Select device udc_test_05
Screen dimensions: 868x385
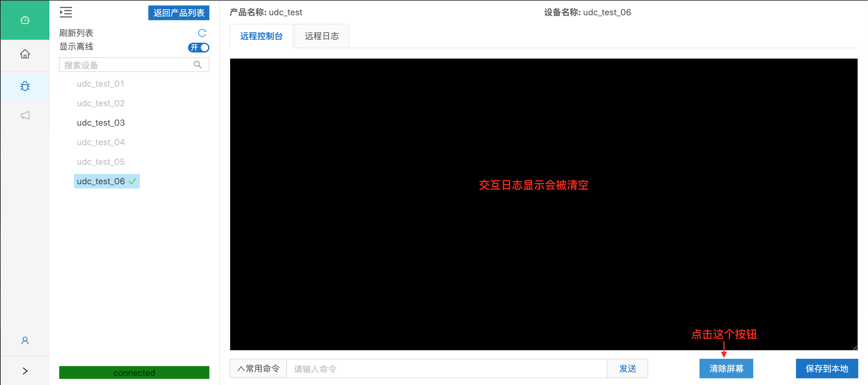click(x=101, y=162)
